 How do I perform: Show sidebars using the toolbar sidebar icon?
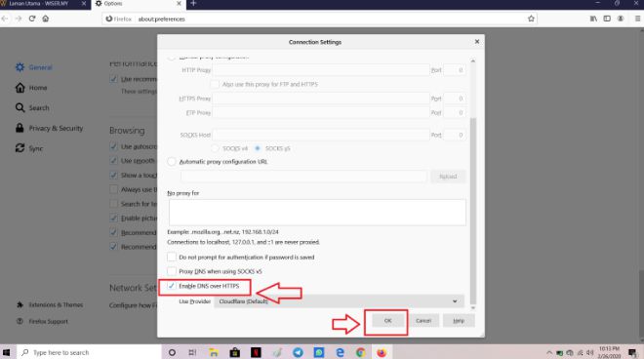[x=607, y=19]
